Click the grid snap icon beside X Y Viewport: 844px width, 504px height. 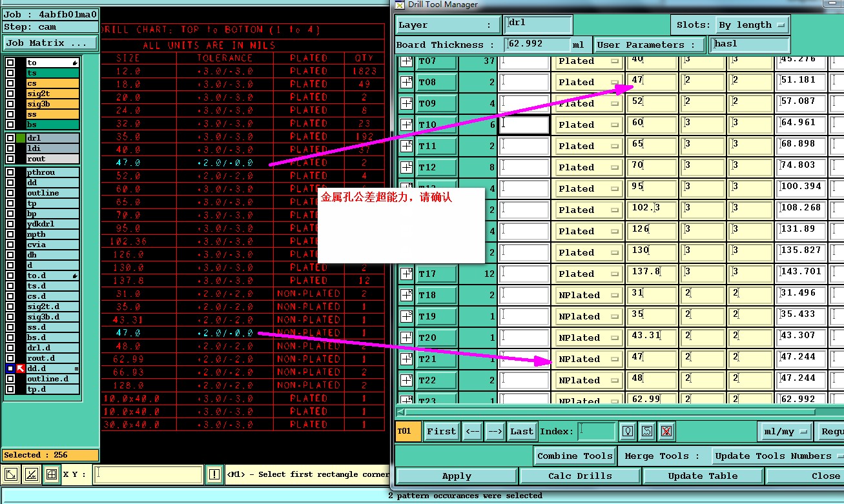pos(51,475)
